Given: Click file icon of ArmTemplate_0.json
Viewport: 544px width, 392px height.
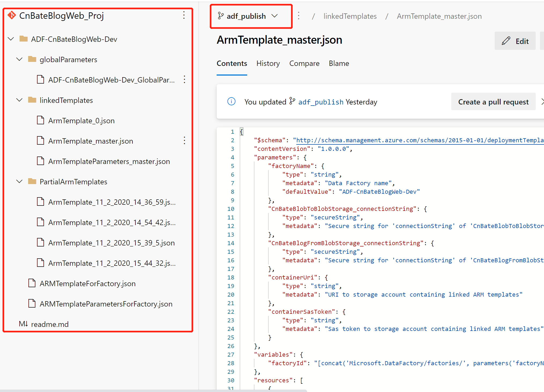Looking at the screenshot, I should point(40,120).
